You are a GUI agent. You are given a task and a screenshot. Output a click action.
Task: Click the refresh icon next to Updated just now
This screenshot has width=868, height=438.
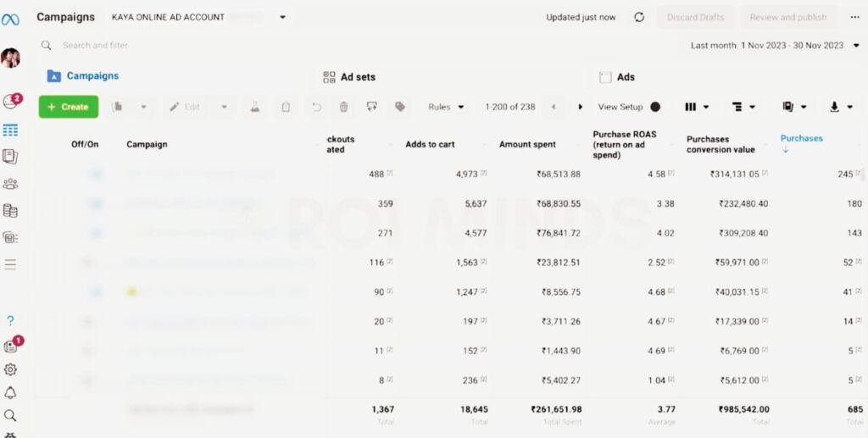pyautogui.click(x=639, y=17)
